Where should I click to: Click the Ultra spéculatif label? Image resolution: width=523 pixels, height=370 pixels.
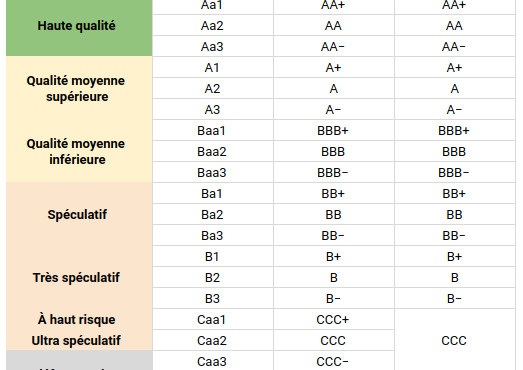[x=76, y=341]
